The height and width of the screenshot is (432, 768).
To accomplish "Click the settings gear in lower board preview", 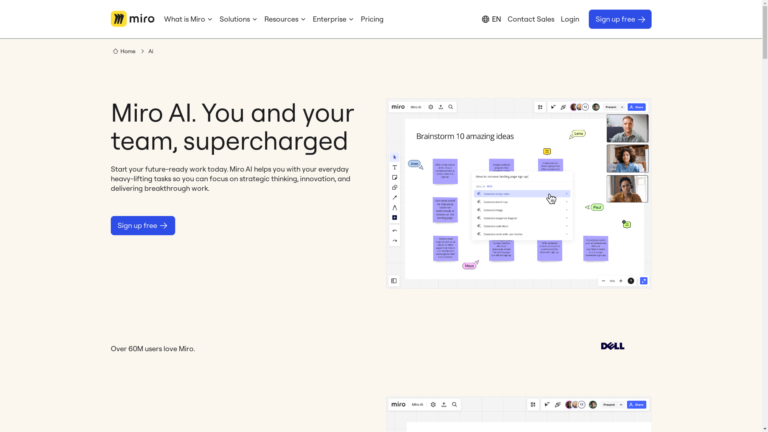I will tap(433, 405).
